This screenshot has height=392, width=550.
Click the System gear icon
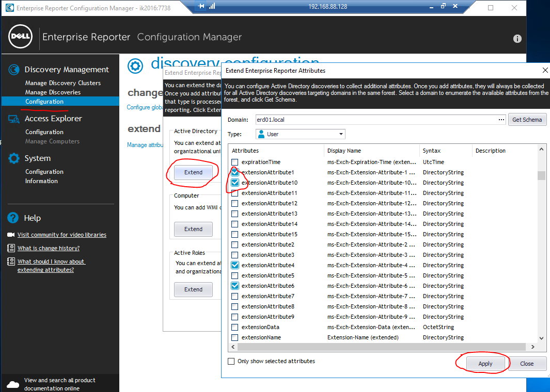pos(13,158)
